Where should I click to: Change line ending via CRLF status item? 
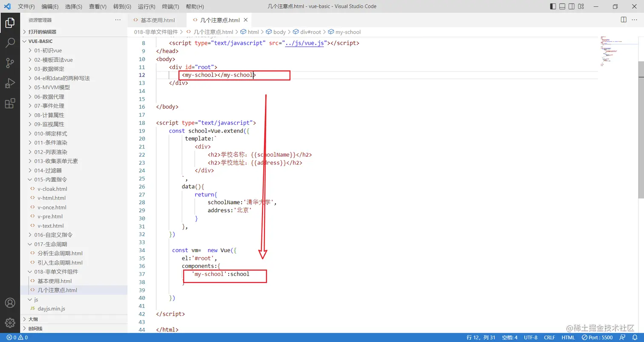point(549,337)
